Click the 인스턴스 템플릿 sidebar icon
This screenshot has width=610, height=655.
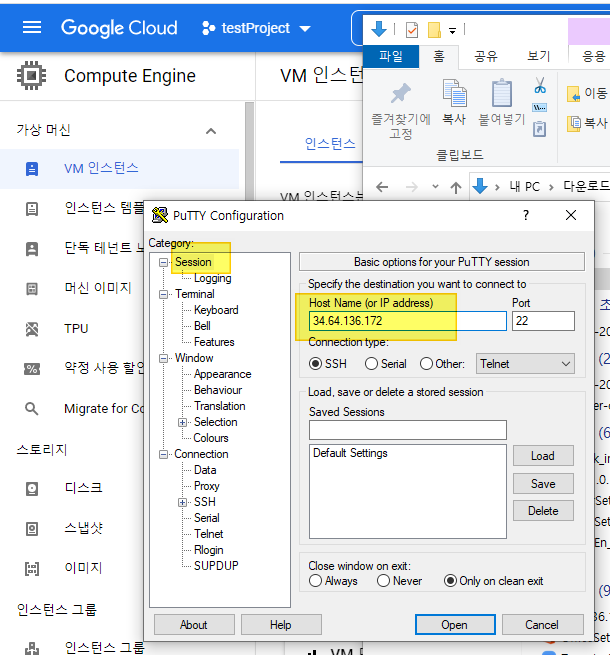click(x=32, y=208)
